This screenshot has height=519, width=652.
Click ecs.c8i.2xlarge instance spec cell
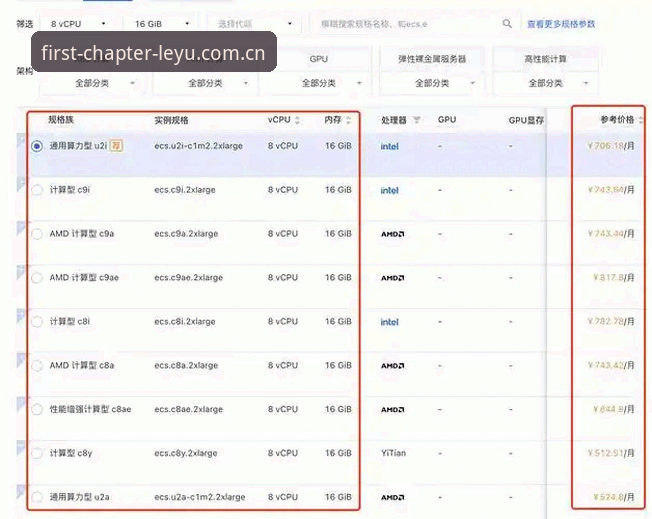click(x=185, y=321)
